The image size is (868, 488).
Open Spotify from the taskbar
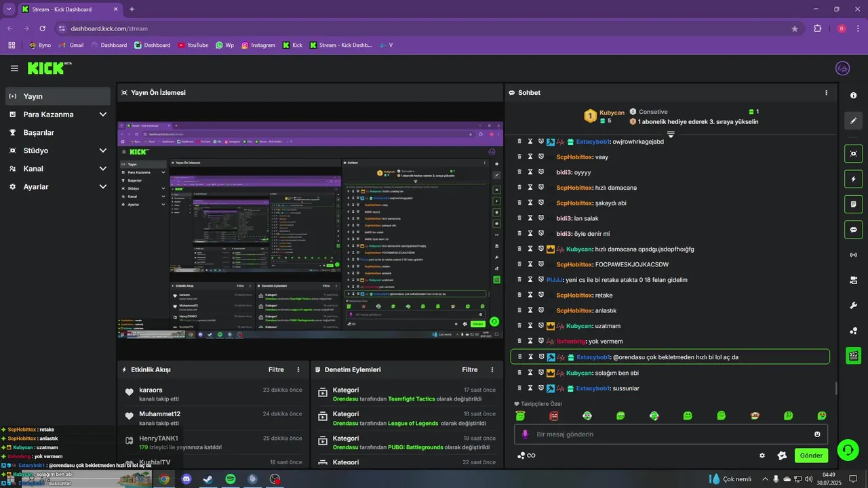pyautogui.click(x=231, y=479)
